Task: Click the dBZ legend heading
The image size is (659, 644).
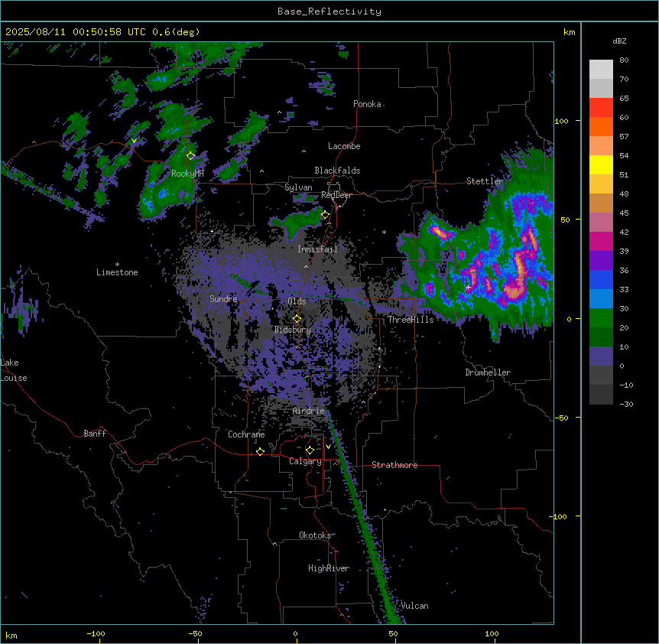Action: (619, 41)
